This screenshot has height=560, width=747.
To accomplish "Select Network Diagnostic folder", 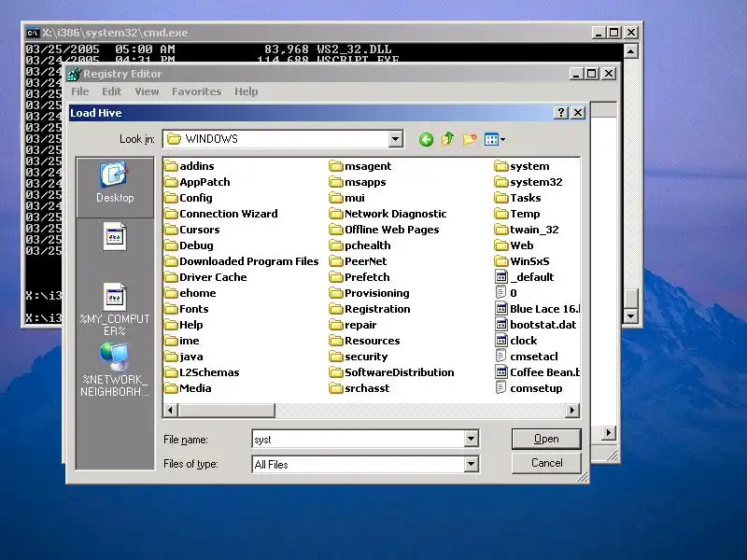I will coord(388,214).
